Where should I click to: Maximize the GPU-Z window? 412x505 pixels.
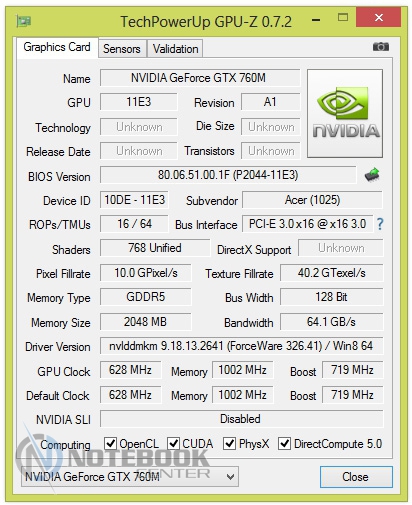[343, 17]
